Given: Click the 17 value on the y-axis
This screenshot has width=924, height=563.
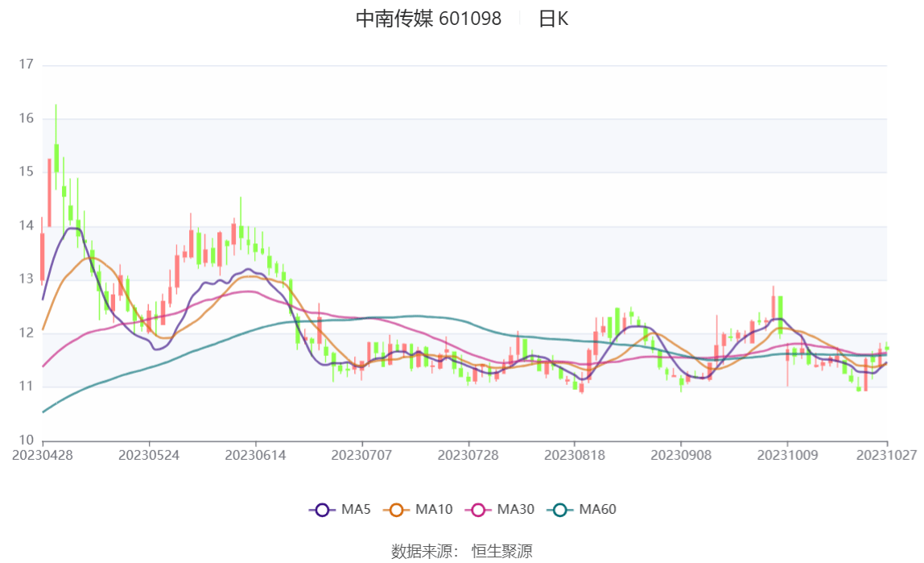Looking at the screenshot, I should coord(27,64).
